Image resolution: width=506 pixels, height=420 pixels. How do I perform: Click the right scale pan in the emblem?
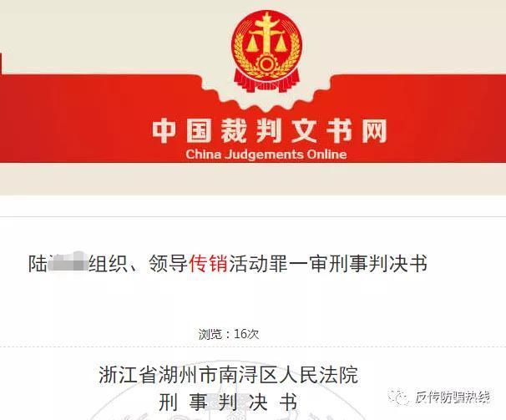(281, 44)
